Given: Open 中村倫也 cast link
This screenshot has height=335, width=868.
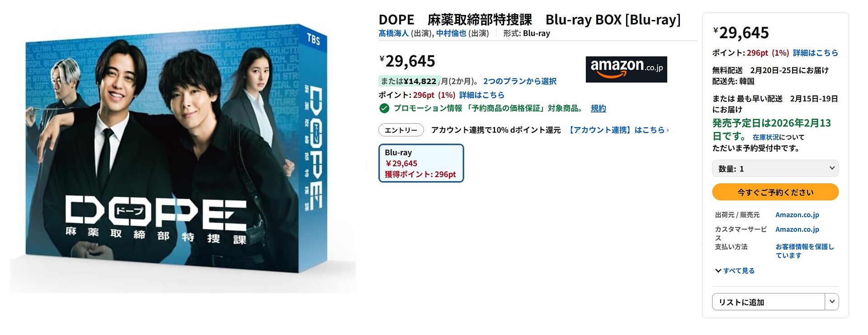Looking at the screenshot, I should coord(451,33).
